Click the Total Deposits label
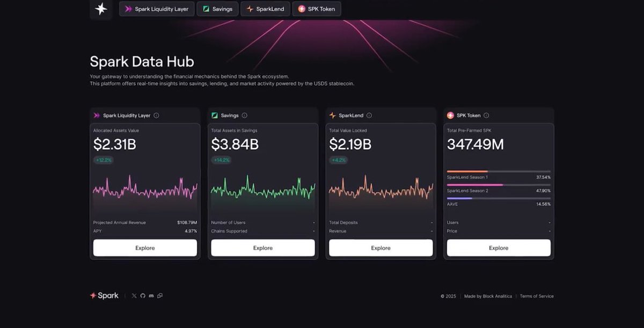Image resolution: width=644 pixels, height=328 pixels. point(343,222)
